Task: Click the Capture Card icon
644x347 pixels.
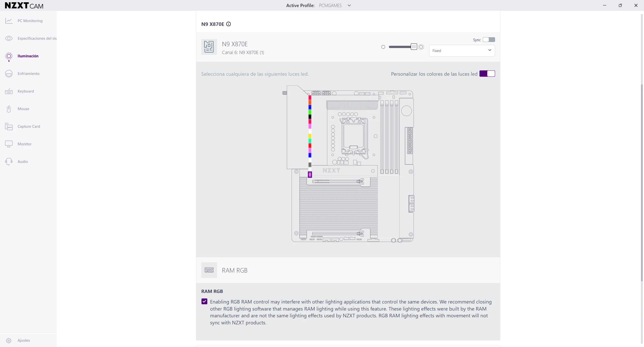Action: [x=9, y=126]
